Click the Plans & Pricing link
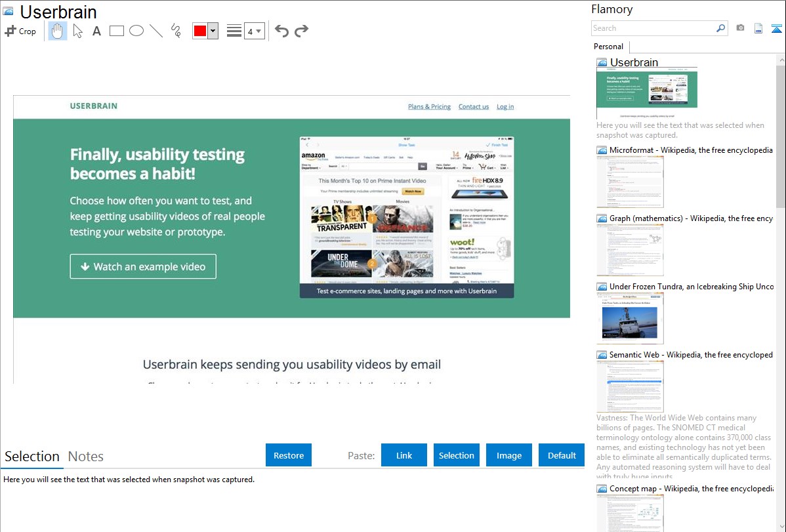The image size is (786, 532). [x=429, y=106]
